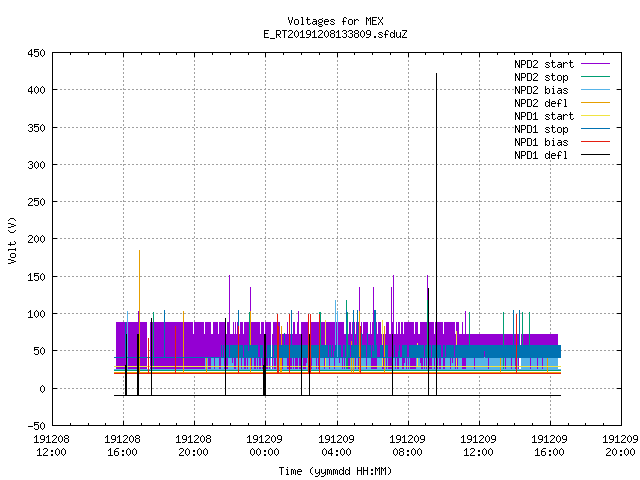Viewport: 640px width, 480px height.
Task: Click the green NPD2 stop legend line
Action: 595,77
